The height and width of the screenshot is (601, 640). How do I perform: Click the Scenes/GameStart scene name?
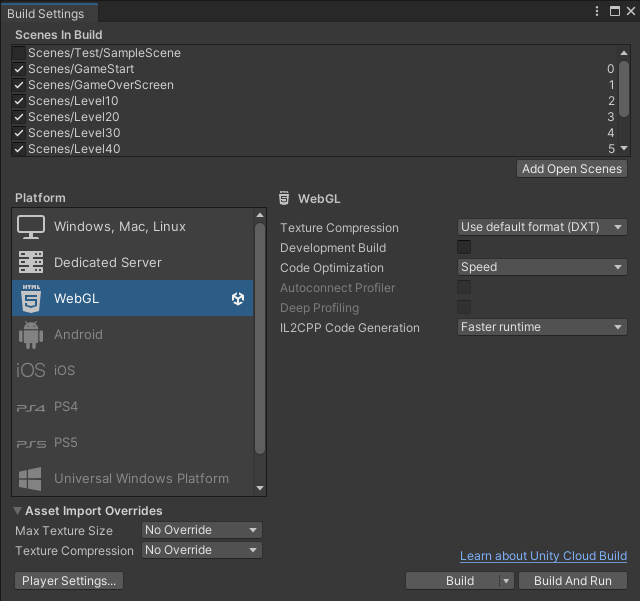click(x=81, y=69)
